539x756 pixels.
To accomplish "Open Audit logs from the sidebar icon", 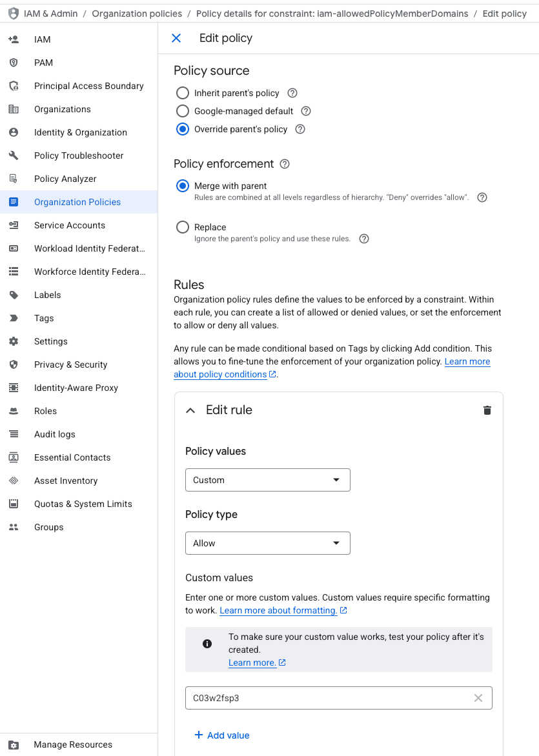I will click(14, 434).
